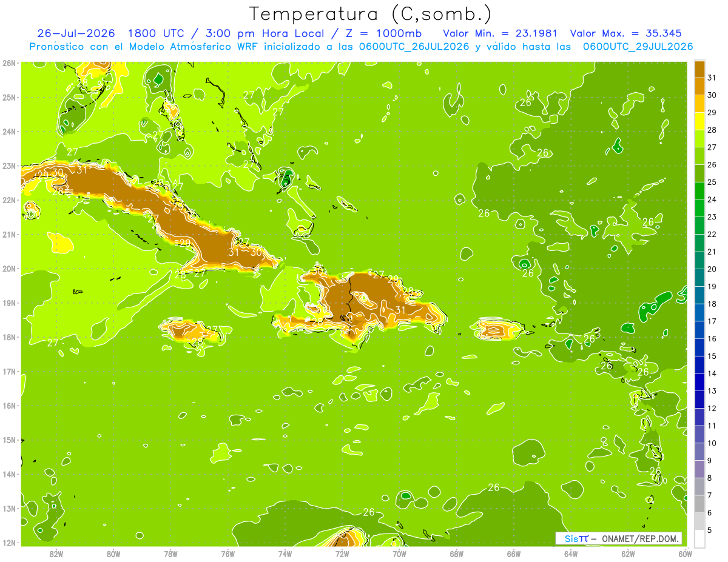728x562 pixels.
Task: Click the "24N" latitude axis label
Action: (8, 132)
